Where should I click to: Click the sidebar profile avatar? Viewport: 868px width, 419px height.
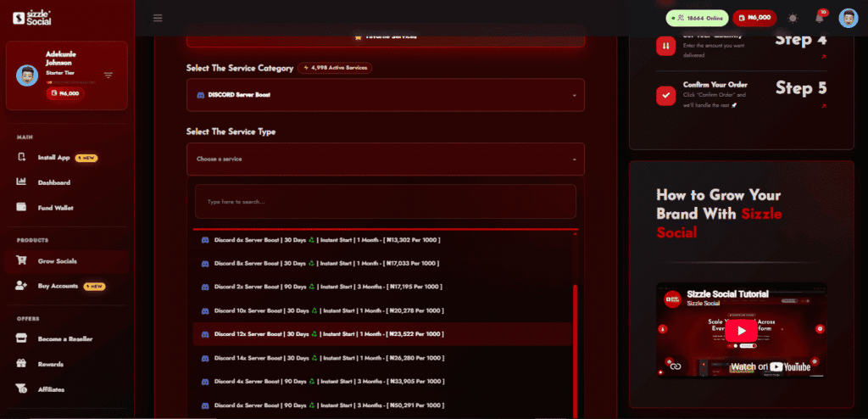coord(27,75)
